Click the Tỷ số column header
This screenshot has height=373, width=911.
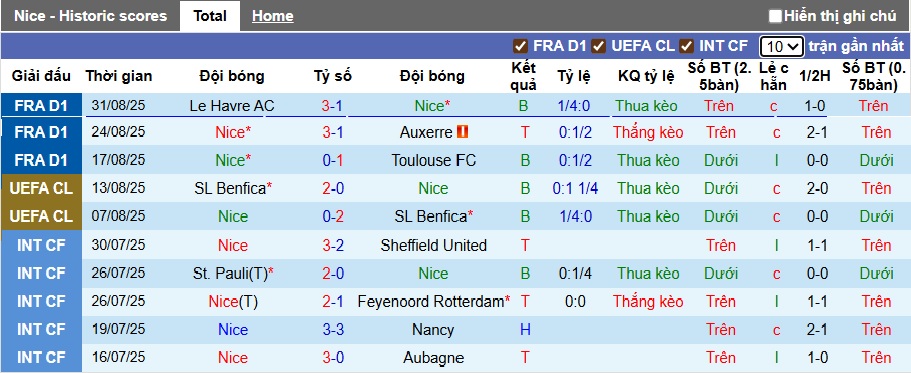(x=333, y=76)
